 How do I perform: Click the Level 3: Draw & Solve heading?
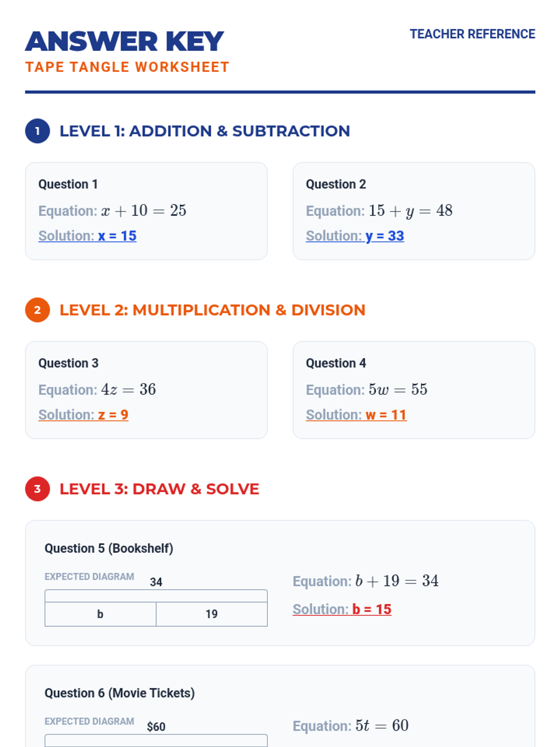click(x=159, y=489)
